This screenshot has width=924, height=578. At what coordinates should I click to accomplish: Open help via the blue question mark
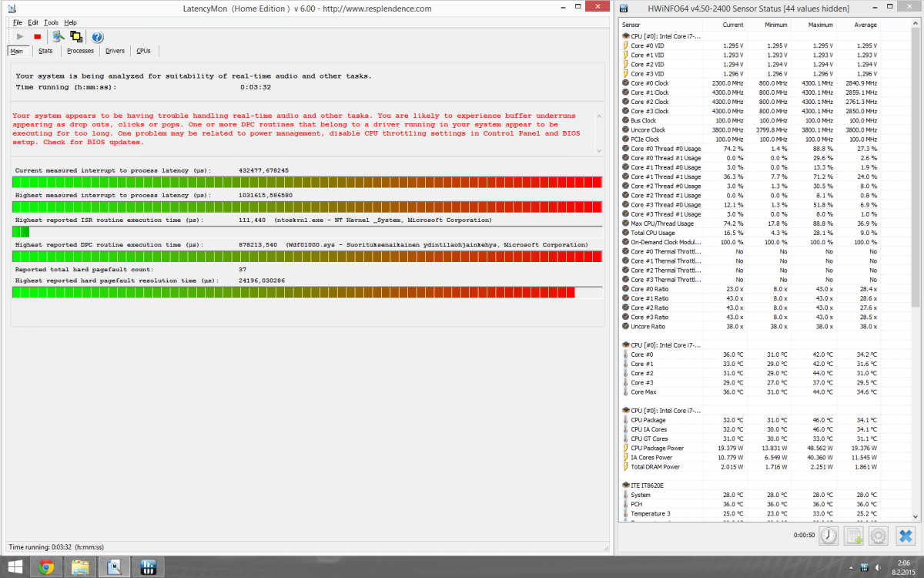(x=98, y=36)
